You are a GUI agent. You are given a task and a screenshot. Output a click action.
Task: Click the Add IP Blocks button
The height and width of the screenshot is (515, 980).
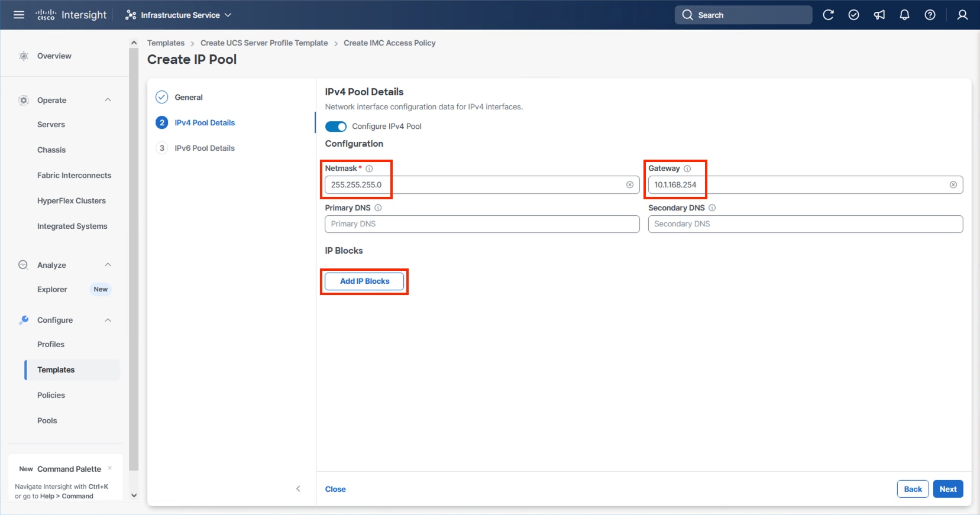364,281
